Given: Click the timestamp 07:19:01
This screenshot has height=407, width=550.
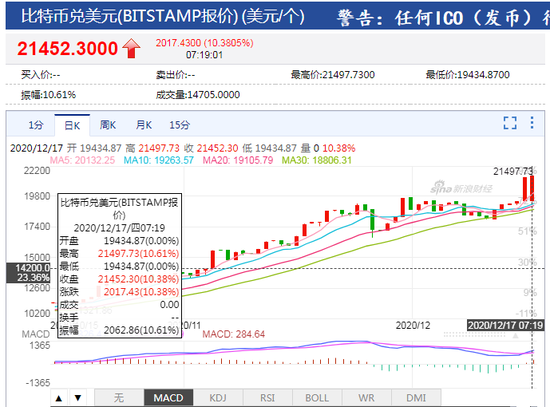Looking at the screenshot, I should tap(204, 55).
